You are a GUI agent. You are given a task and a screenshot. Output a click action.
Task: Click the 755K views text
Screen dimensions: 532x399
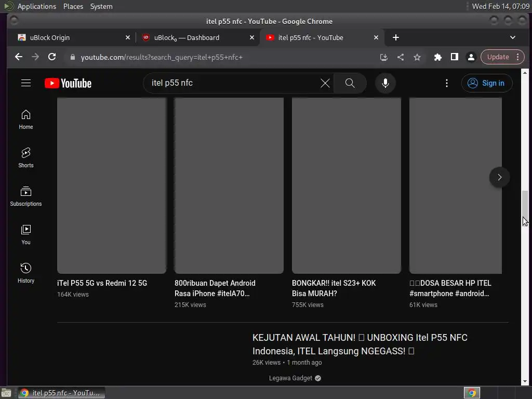pyautogui.click(x=308, y=304)
